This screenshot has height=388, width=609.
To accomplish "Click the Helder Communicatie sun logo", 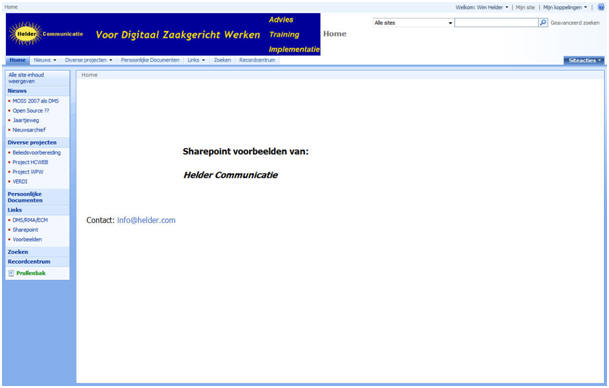I will click(x=26, y=34).
